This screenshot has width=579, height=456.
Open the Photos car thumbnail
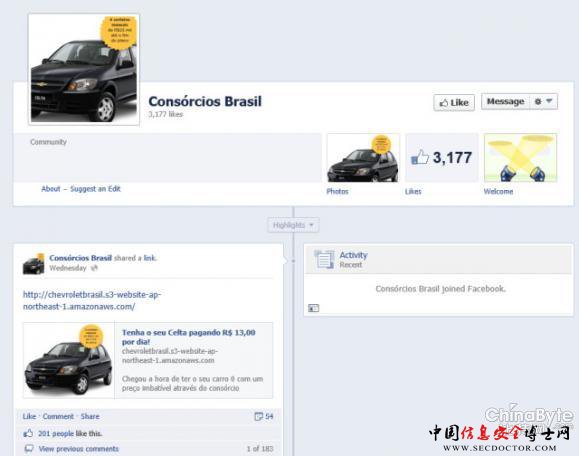(363, 158)
